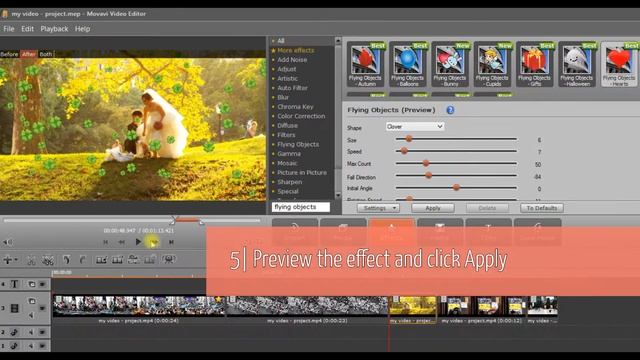Step back one frame
Screen dimensions: 640x360
(122, 242)
